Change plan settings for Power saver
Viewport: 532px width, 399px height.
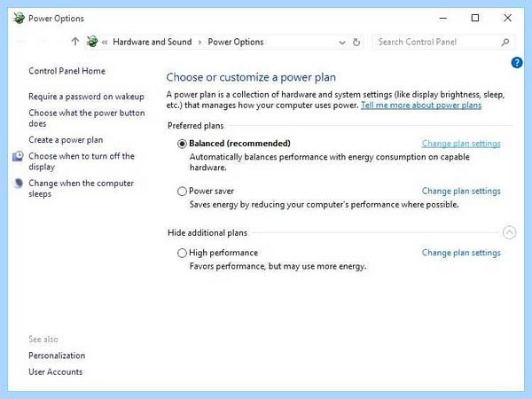coord(461,191)
